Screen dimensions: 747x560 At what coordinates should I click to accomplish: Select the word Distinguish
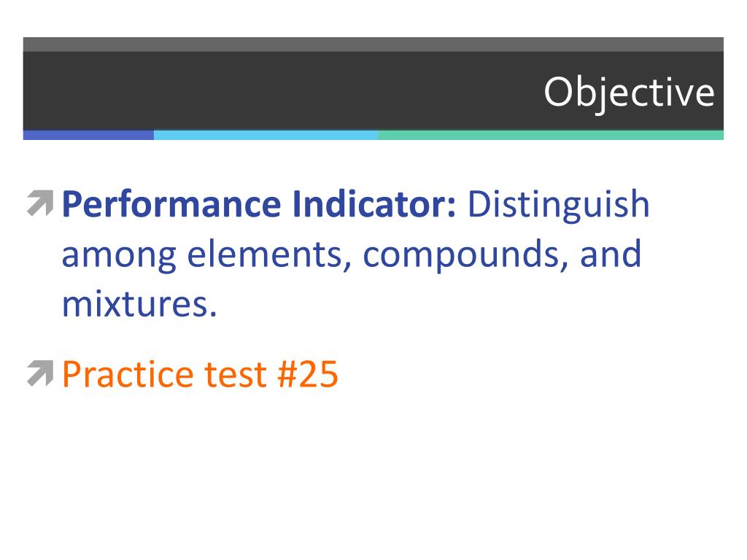point(559,205)
